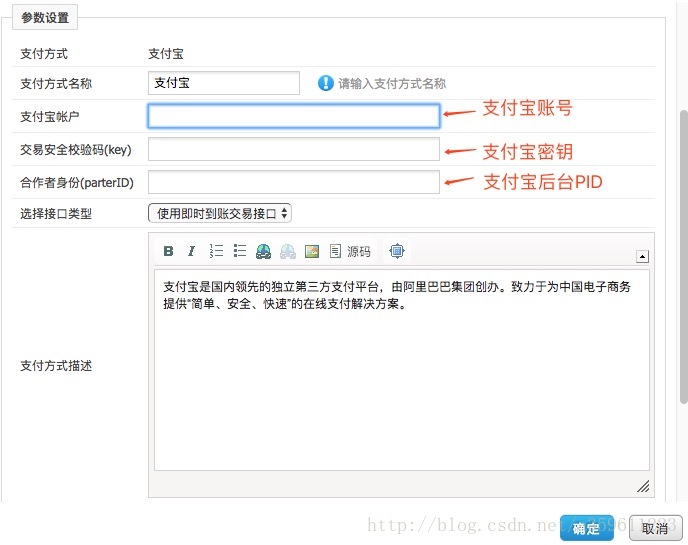Switch to source code view (源码)
688x545 pixels.
coord(350,251)
